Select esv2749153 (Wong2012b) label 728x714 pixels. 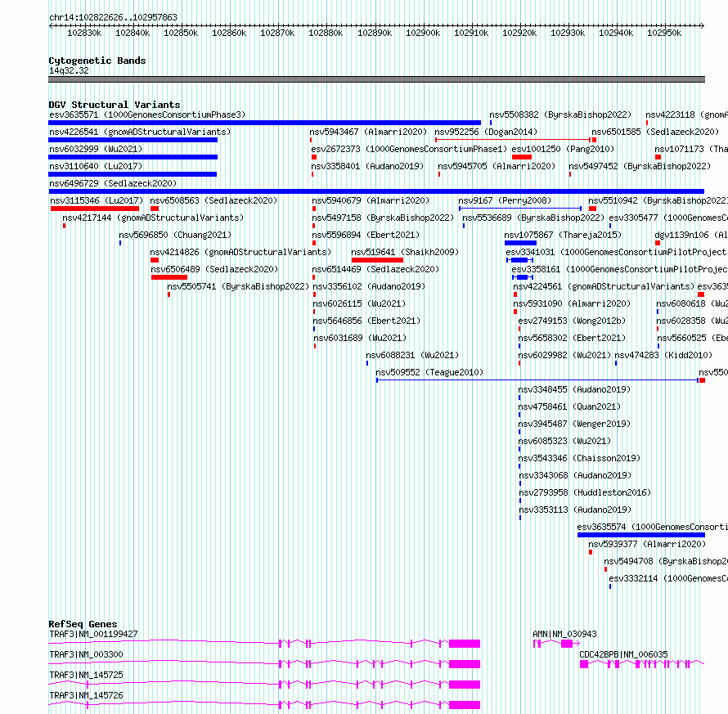pos(572,321)
